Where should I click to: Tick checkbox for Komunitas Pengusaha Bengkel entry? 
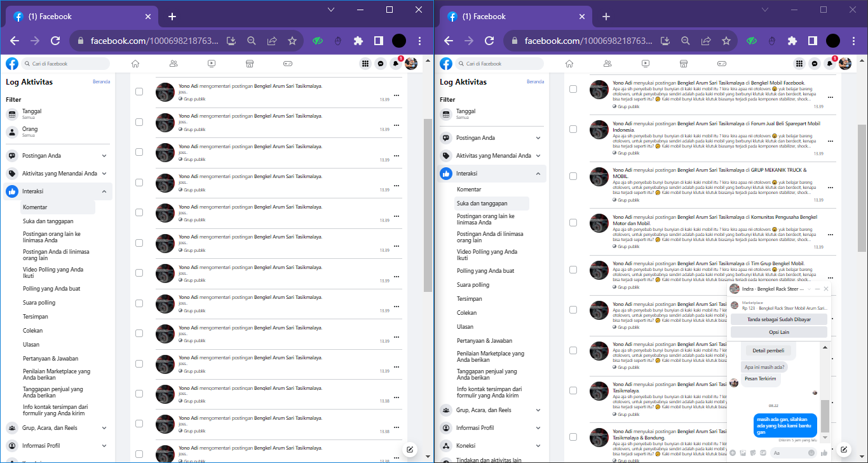(x=573, y=223)
